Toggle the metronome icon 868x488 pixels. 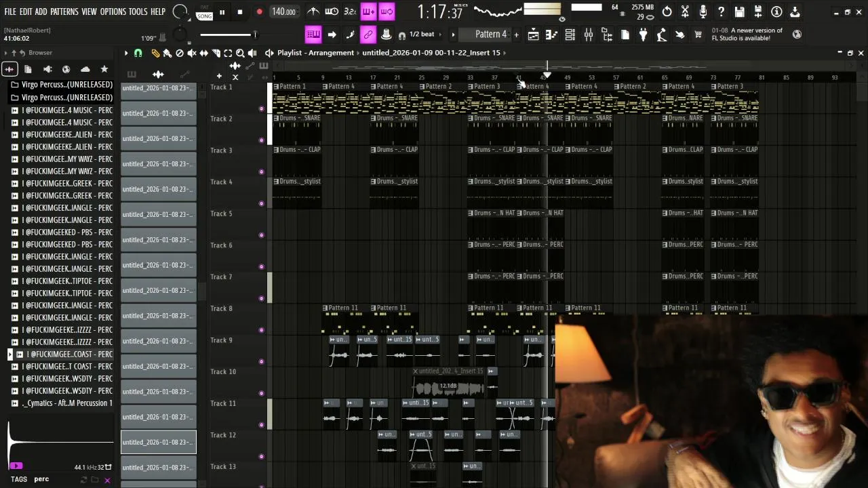tap(313, 12)
